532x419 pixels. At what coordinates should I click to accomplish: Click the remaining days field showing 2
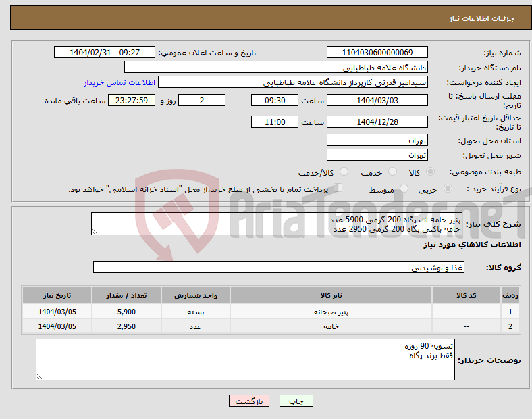(x=202, y=100)
